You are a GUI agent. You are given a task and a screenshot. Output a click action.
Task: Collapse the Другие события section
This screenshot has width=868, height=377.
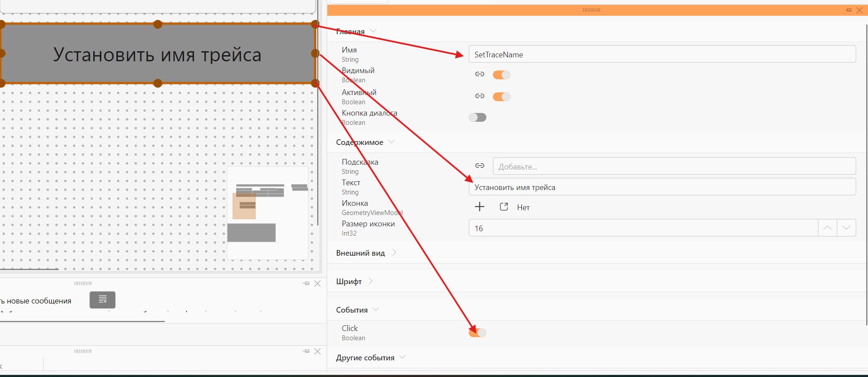[x=403, y=357]
